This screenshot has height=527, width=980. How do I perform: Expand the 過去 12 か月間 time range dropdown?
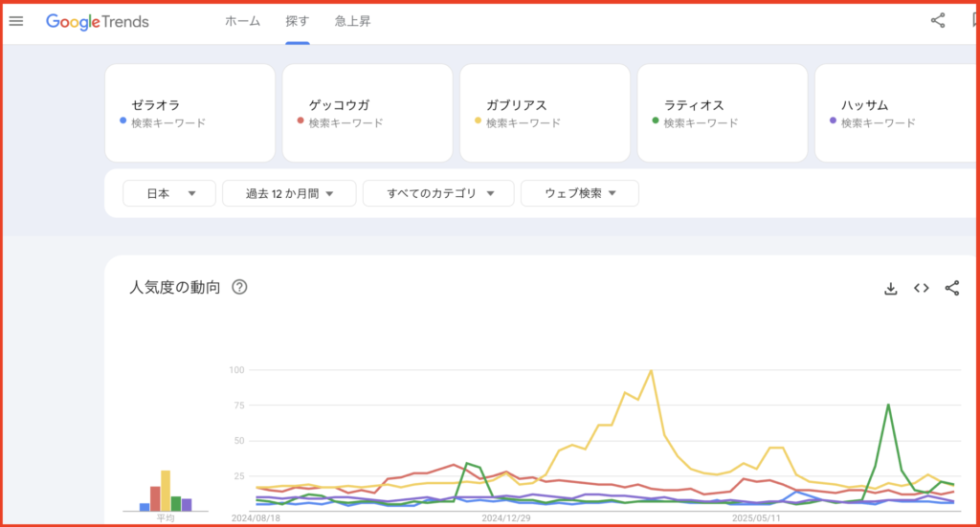click(x=289, y=193)
